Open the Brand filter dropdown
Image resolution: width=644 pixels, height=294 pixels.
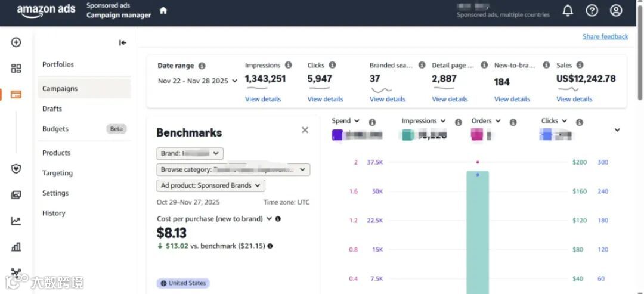point(190,154)
